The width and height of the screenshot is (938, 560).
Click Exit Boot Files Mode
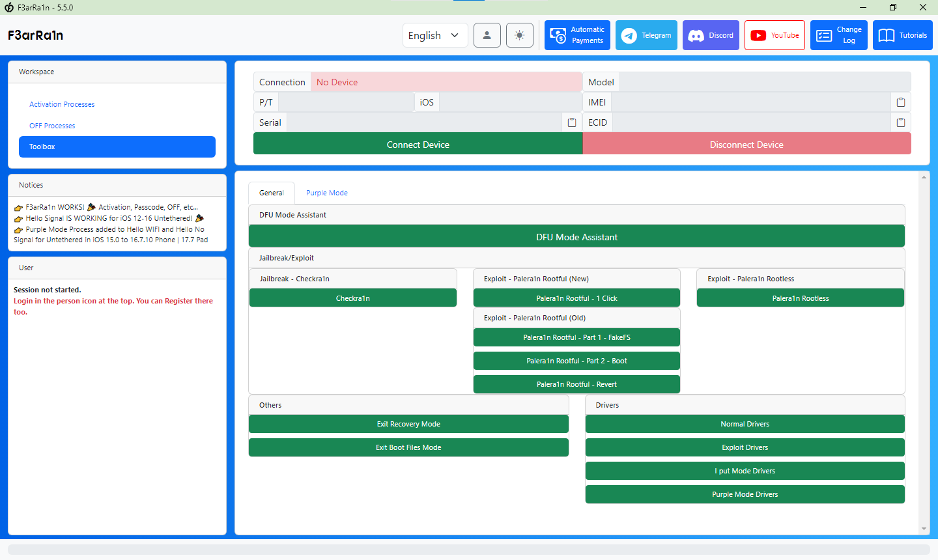408,447
